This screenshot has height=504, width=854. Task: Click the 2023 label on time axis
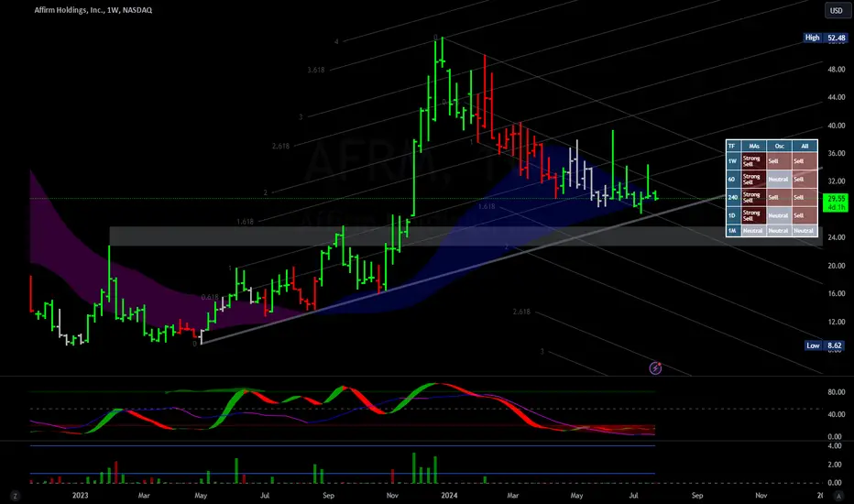click(x=80, y=495)
